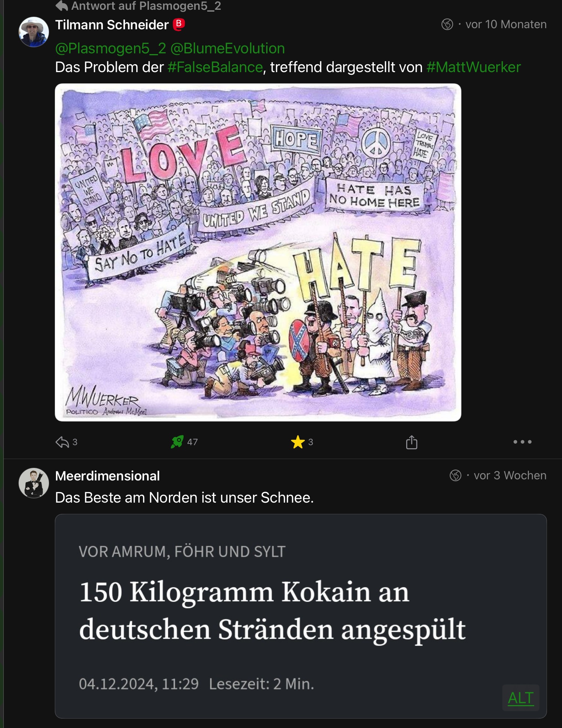
Task: Open Tilmann Schneider's profile avatar
Action: click(x=34, y=32)
